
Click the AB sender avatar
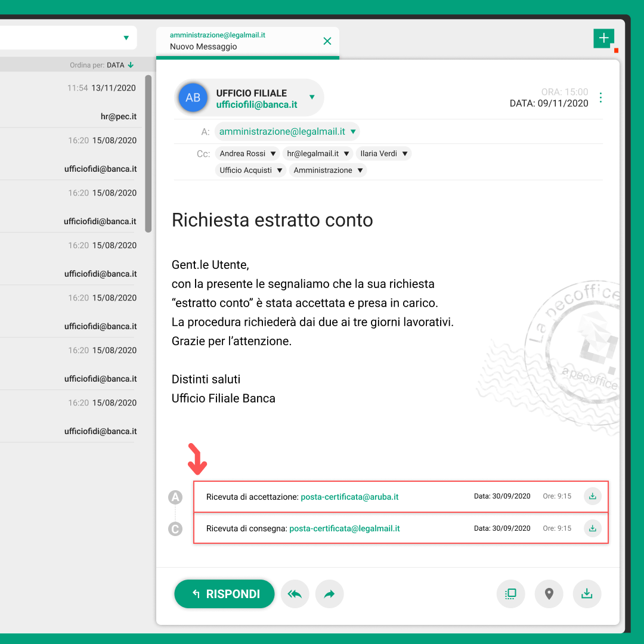(193, 97)
